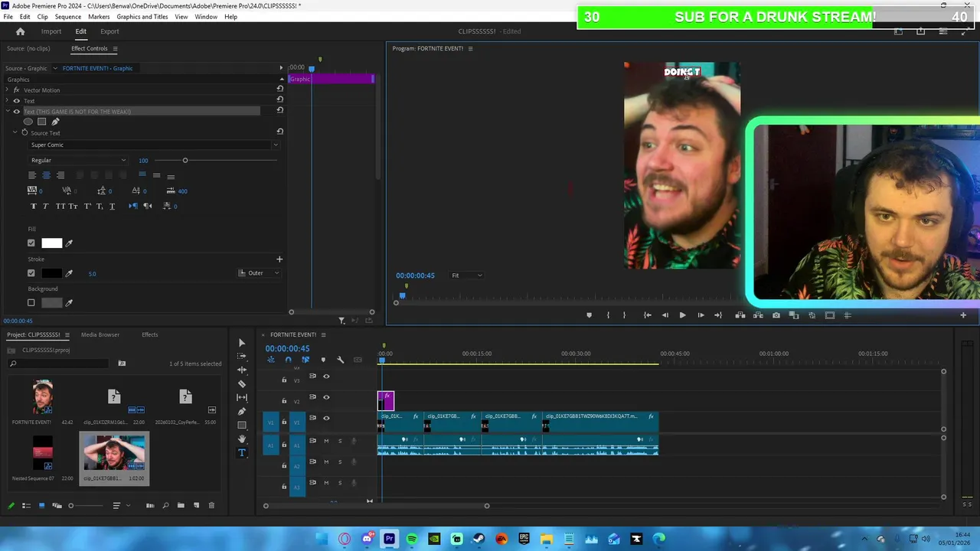Screen dimensions: 980x551
Task: Select the Track Select Forward tool
Action: tap(242, 356)
